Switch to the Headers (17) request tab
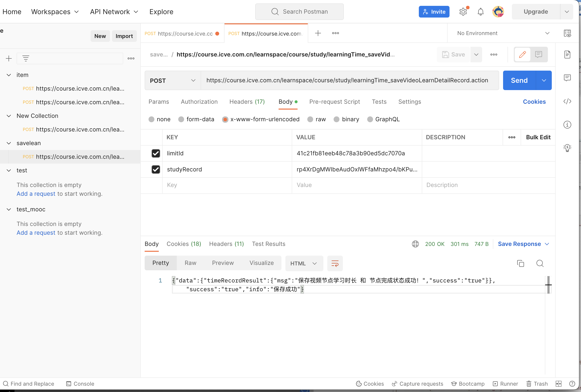Image resolution: width=581 pixels, height=392 pixels. click(x=247, y=102)
